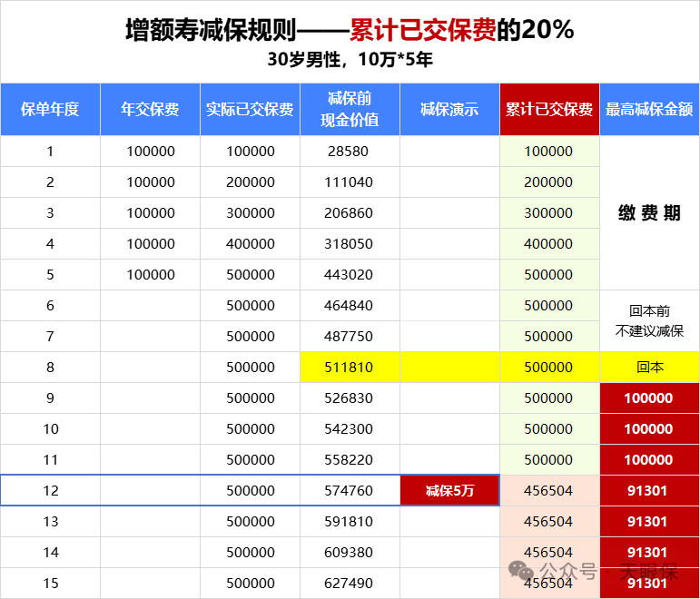Click the 减保演示 column header

click(449, 110)
